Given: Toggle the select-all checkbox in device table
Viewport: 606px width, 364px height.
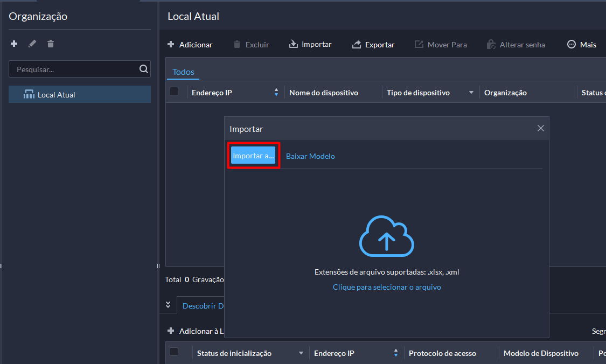Looking at the screenshot, I should 174,92.
